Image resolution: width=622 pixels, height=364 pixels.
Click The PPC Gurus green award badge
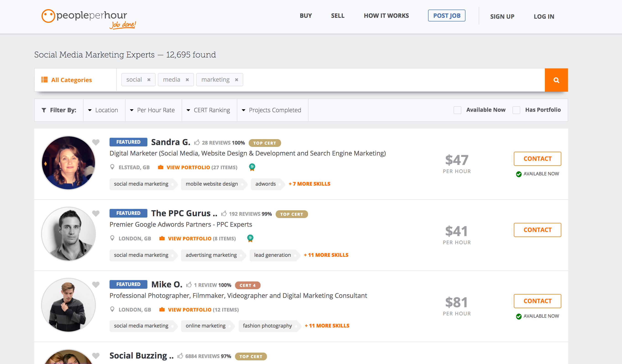coord(250,238)
